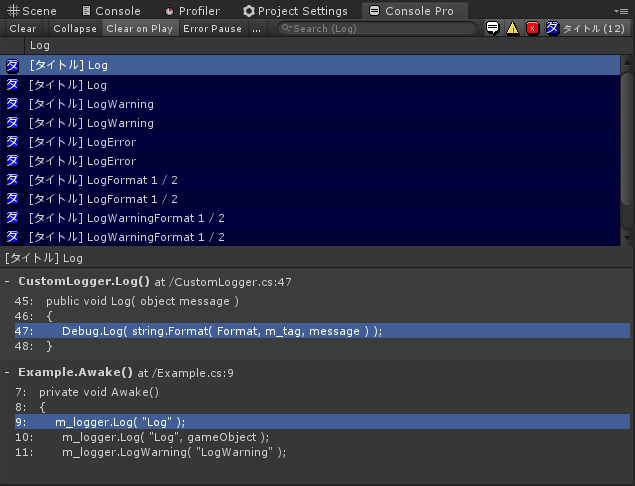The width and height of the screenshot is (635, 486).
Task: Click source line 10 with gameObject
Action: (322, 437)
